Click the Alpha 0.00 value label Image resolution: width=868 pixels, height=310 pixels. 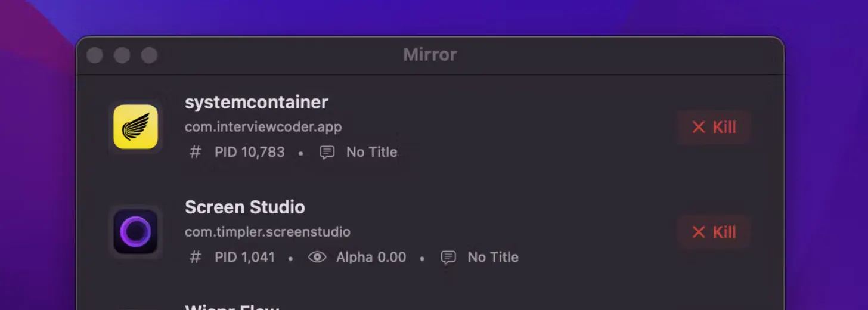pos(371,257)
